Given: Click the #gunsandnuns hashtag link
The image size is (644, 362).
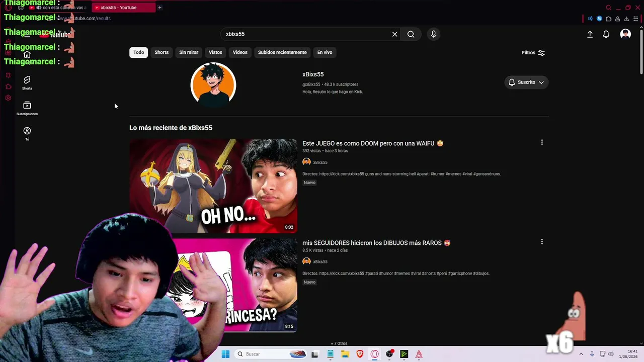Looking at the screenshot, I should click(487, 174).
